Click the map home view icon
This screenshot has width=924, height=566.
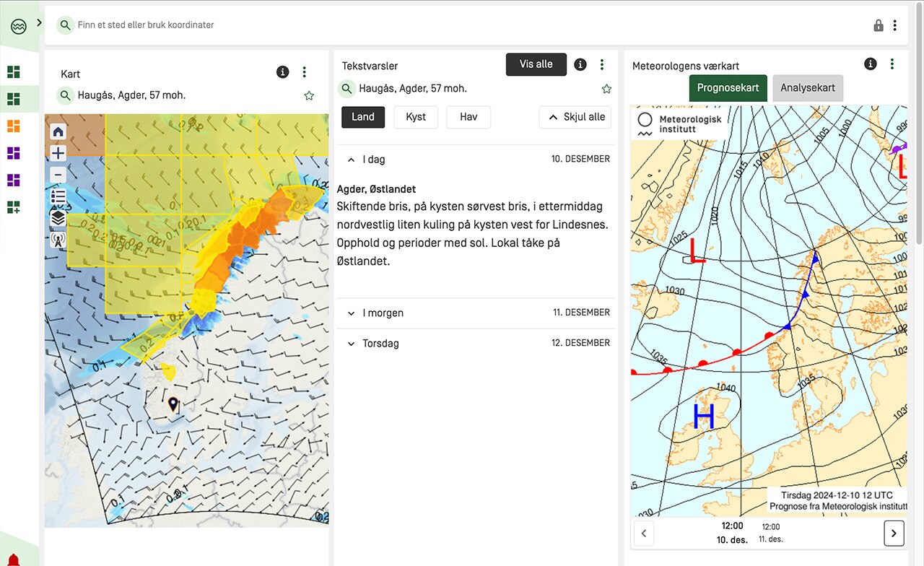point(58,131)
